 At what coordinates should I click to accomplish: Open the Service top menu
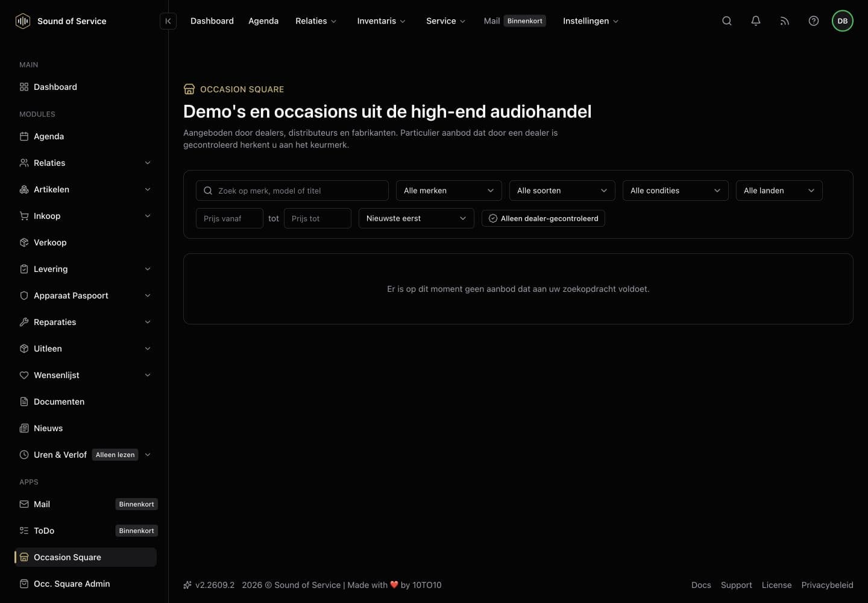(445, 21)
